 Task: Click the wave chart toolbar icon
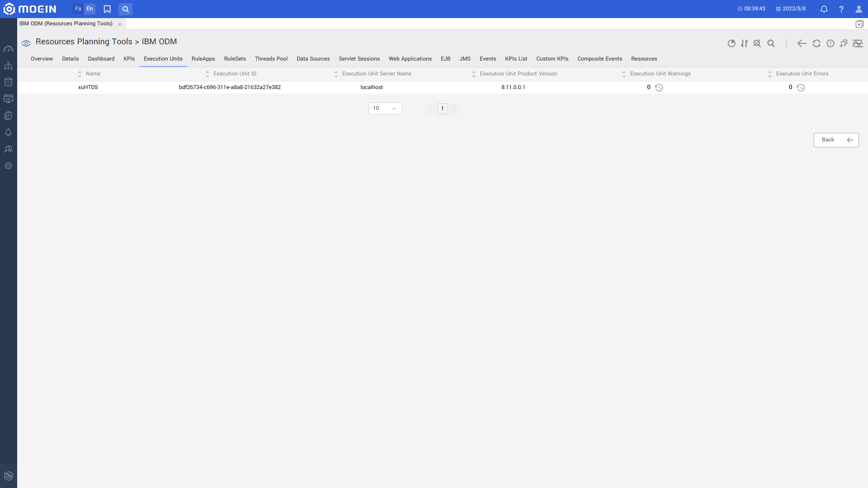click(858, 43)
